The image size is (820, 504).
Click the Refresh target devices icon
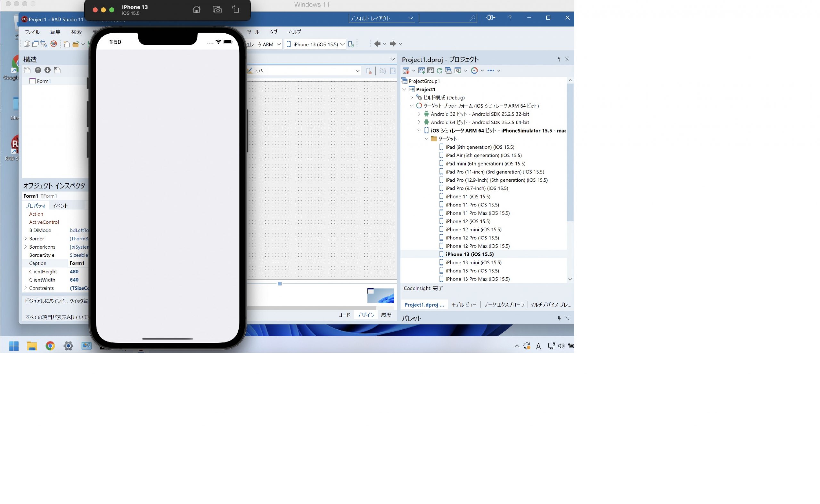tap(351, 44)
